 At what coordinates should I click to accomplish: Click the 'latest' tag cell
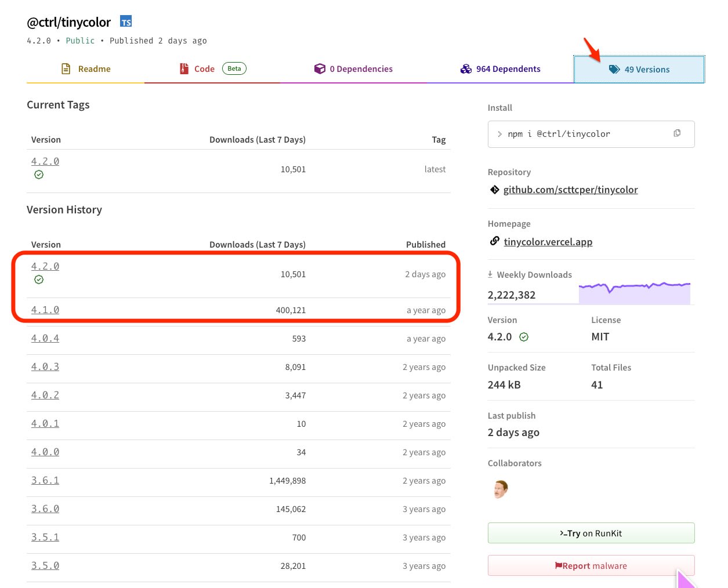(x=435, y=169)
